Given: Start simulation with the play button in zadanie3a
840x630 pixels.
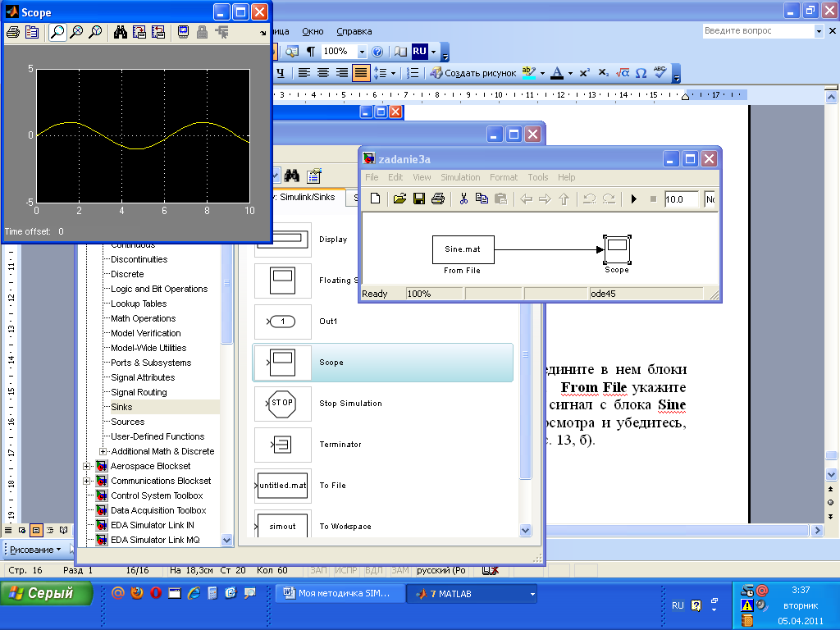Looking at the screenshot, I should pyautogui.click(x=634, y=199).
